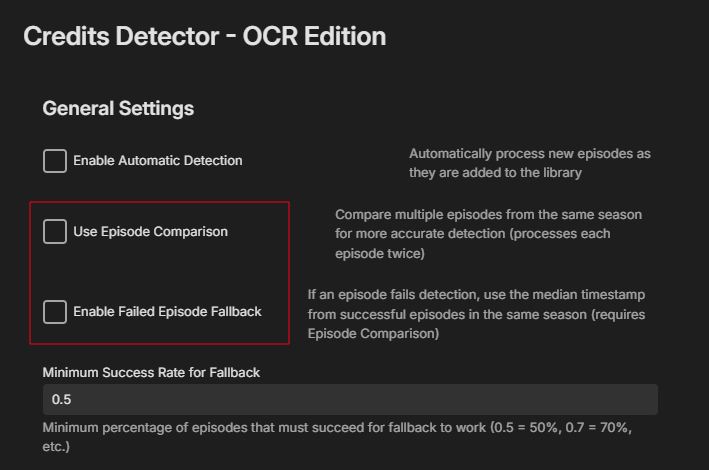Click the automatic detection description text
Image resolution: width=709 pixels, height=470 pixels.
click(x=529, y=155)
